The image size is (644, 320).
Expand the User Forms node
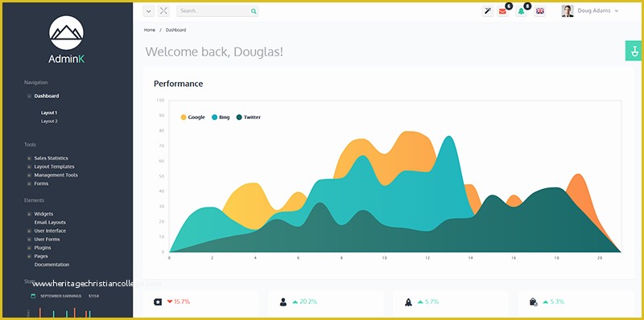(29, 240)
